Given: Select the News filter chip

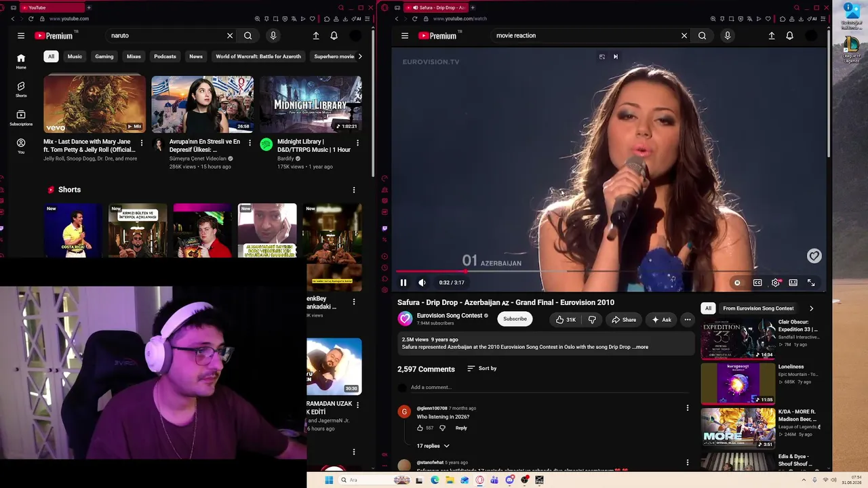Looking at the screenshot, I should point(196,57).
